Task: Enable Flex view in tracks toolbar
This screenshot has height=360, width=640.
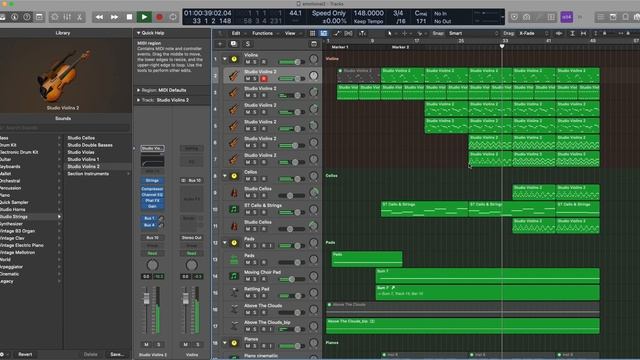Action: [349, 33]
